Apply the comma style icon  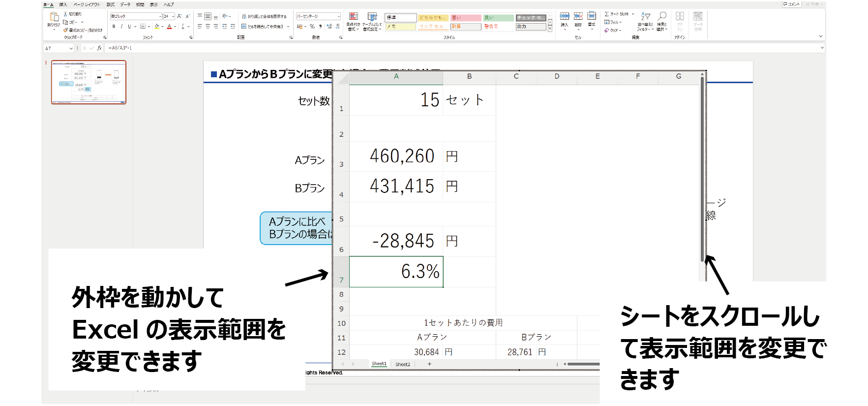pos(320,27)
